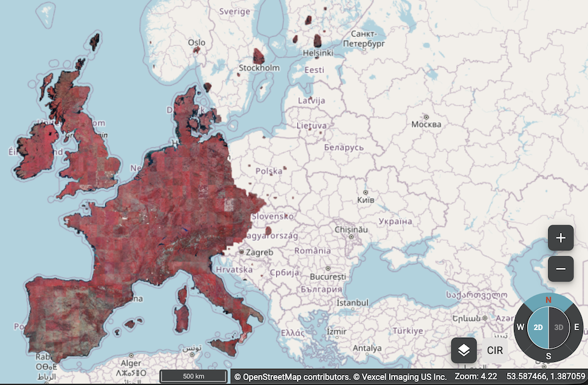Click the Türkiye country label
Viewport: 588px width, 385px height.
(408, 331)
